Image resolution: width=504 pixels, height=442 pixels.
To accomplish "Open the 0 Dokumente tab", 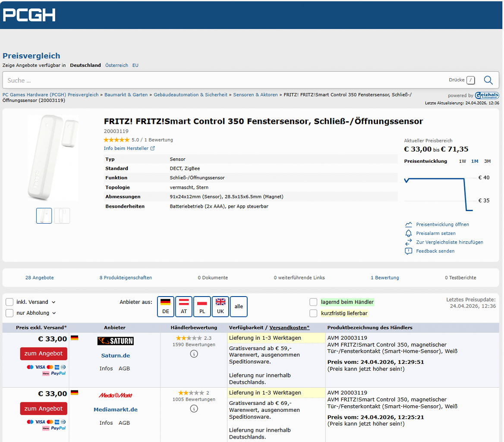I will (213, 278).
